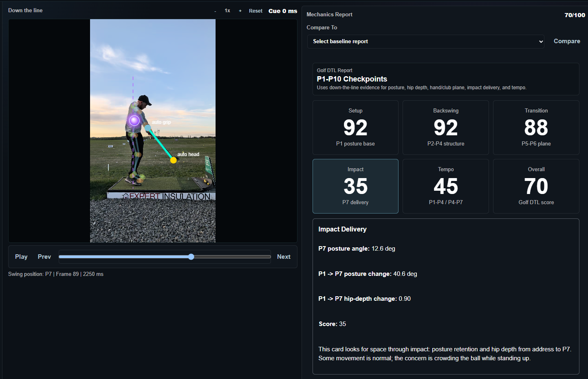
Task: Select the Setup 92 score card
Action: pos(355,128)
